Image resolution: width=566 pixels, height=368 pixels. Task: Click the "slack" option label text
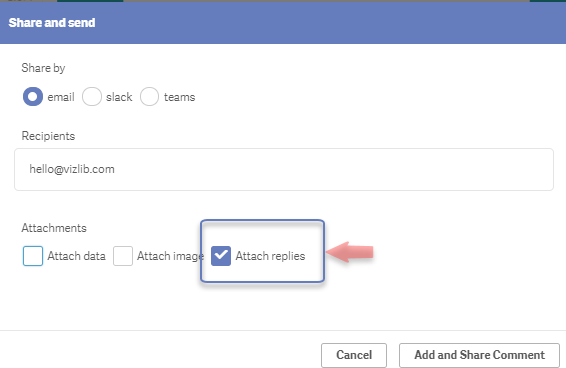tap(119, 97)
